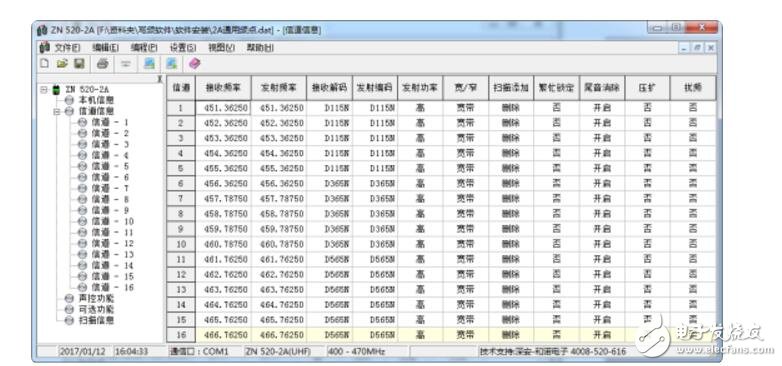This screenshot has height=366, width=782.
Task: Click the table vertical scrollbar
Action: 719,209
